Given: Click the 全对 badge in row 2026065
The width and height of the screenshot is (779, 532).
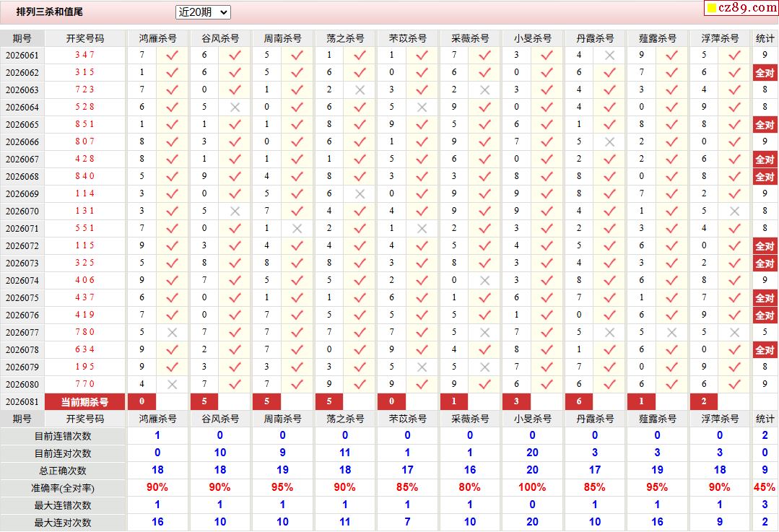Looking at the screenshot, I should click(765, 125).
